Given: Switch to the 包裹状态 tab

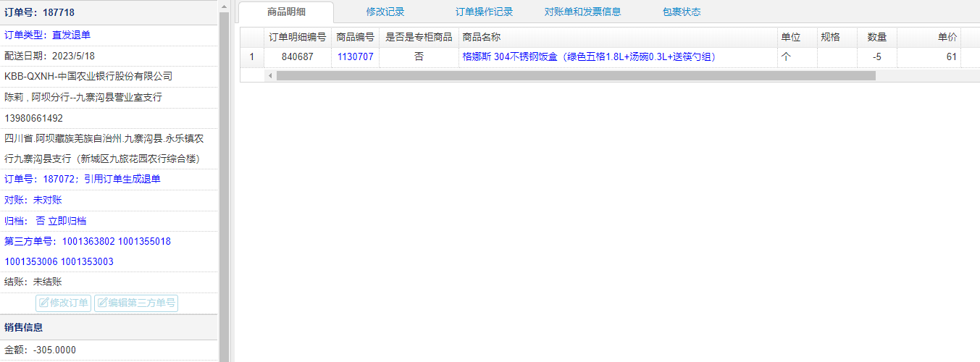Looking at the screenshot, I should (682, 12).
